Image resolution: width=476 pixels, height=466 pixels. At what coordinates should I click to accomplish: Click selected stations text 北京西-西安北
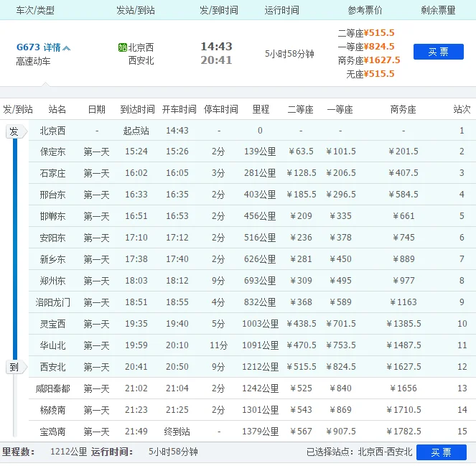tap(386, 452)
